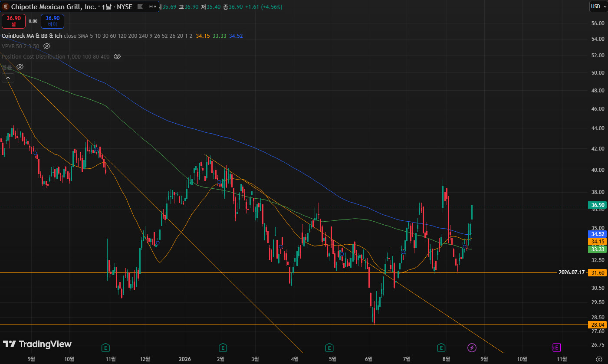Click the earnings E marker below 11월 of last year

pos(105,347)
